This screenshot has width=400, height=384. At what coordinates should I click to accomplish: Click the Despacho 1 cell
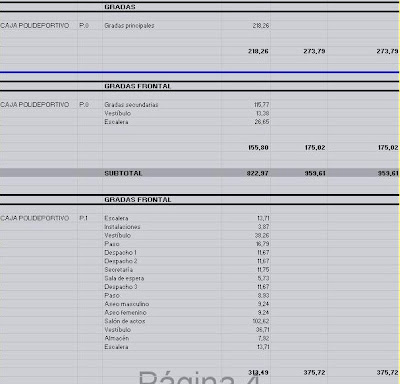[x=120, y=253]
